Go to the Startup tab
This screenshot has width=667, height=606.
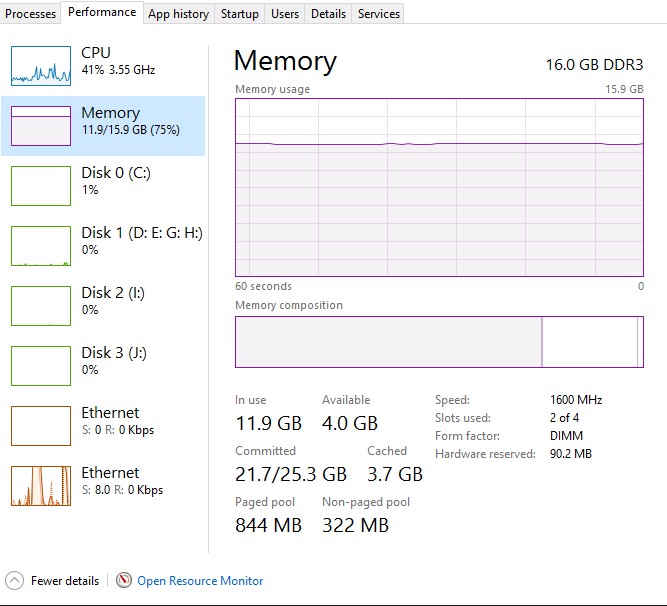click(239, 13)
